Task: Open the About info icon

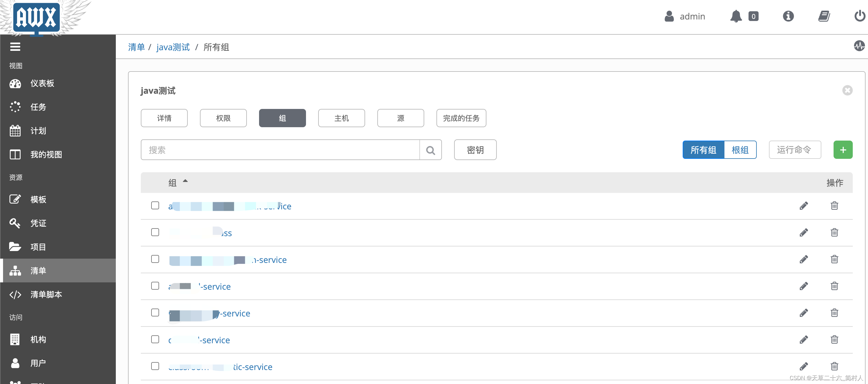Action: (x=788, y=16)
